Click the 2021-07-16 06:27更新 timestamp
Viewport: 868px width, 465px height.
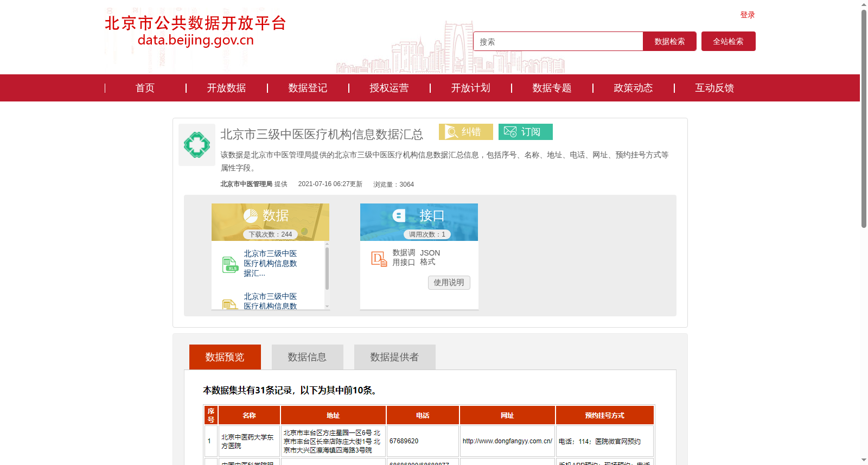coord(330,184)
